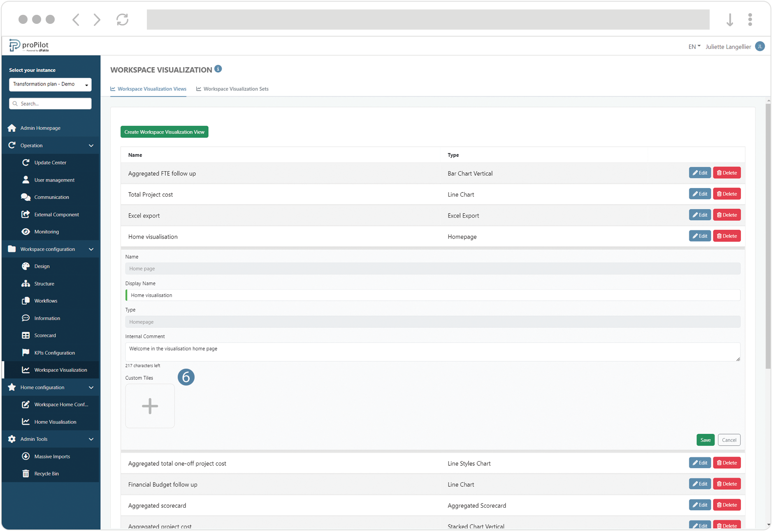This screenshot has width=773, height=532.
Task: Collapse the Operation section
Action: pyautogui.click(x=91, y=145)
